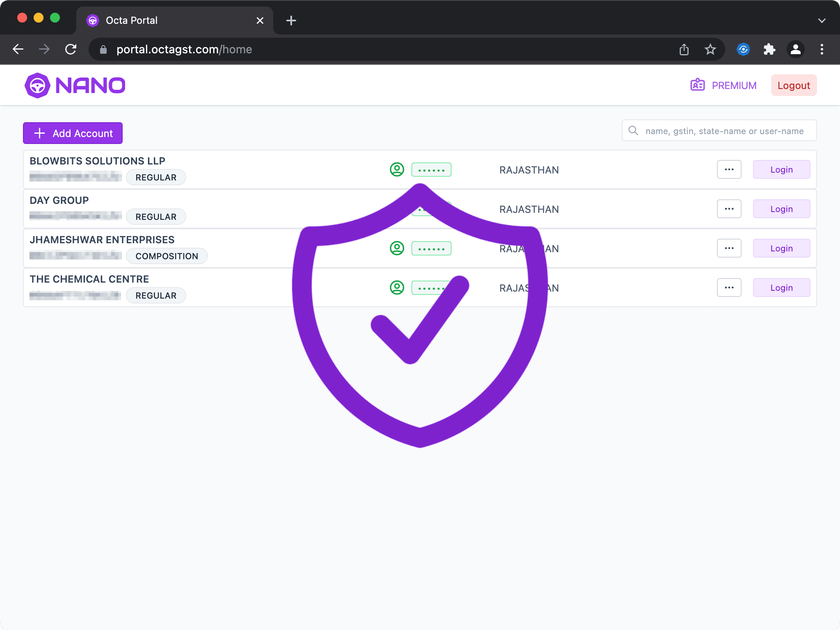The height and width of the screenshot is (630, 840).
Task: Toggle the password visibility for THE CHEMICAL CENTRE
Action: tap(430, 288)
